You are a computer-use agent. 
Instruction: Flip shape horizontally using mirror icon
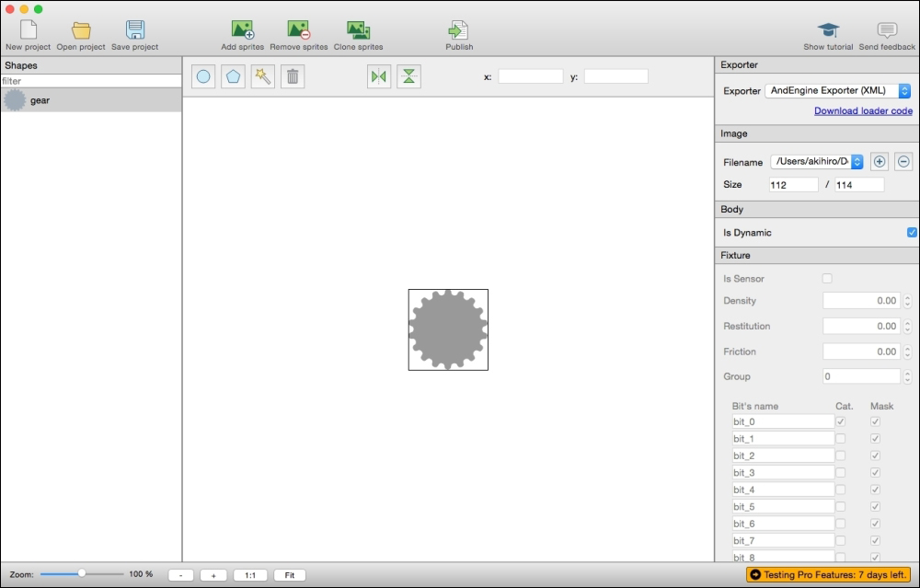click(378, 77)
